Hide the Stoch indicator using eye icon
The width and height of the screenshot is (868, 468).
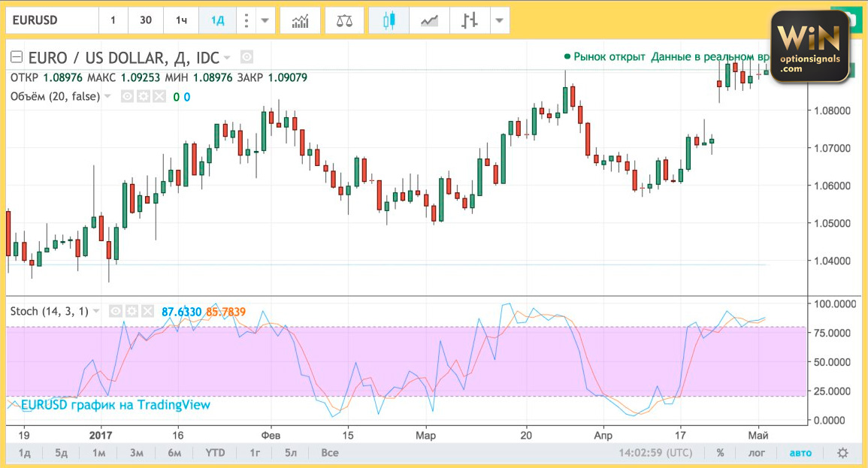[116, 311]
